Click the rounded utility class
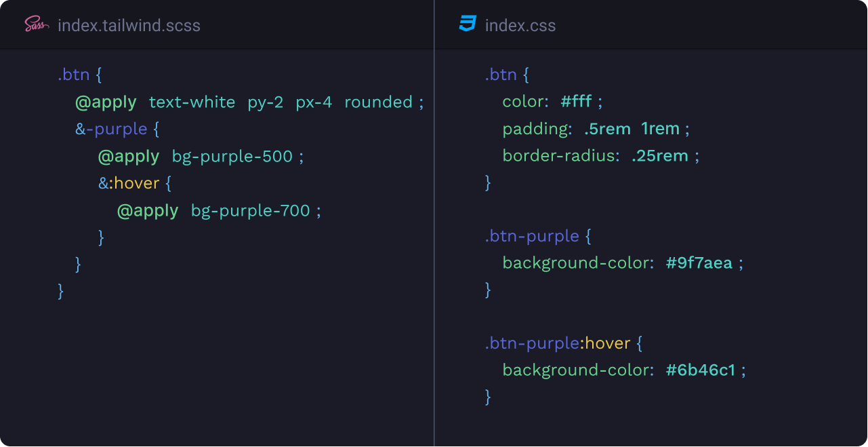The width and height of the screenshot is (868, 447). pyautogui.click(x=378, y=102)
